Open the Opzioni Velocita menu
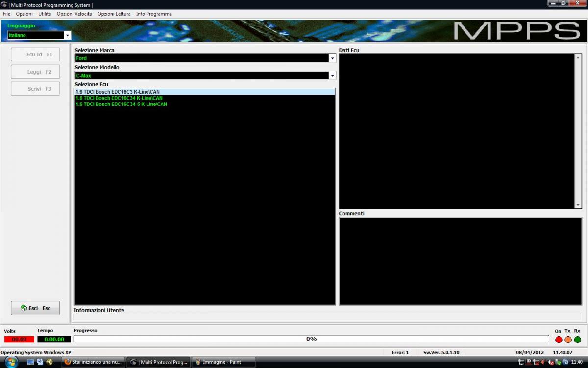The height and width of the screenshot is (368, 588). pyautogui.click(x=74, y=14)
